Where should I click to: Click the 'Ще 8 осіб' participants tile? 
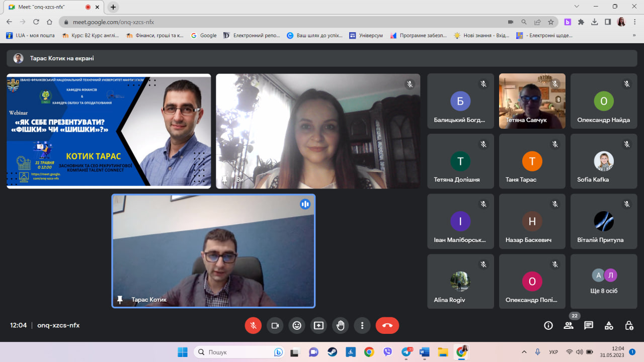[604, 282]
